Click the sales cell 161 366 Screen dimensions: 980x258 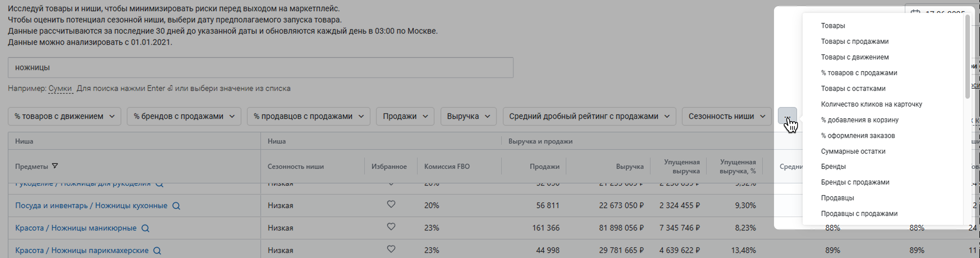coord(546,228)
